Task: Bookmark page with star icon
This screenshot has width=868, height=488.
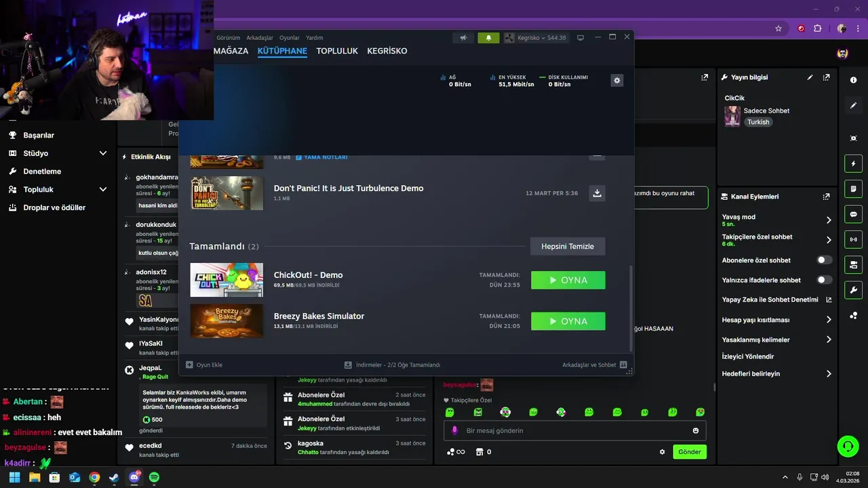Action: click(x=778, y=28)
